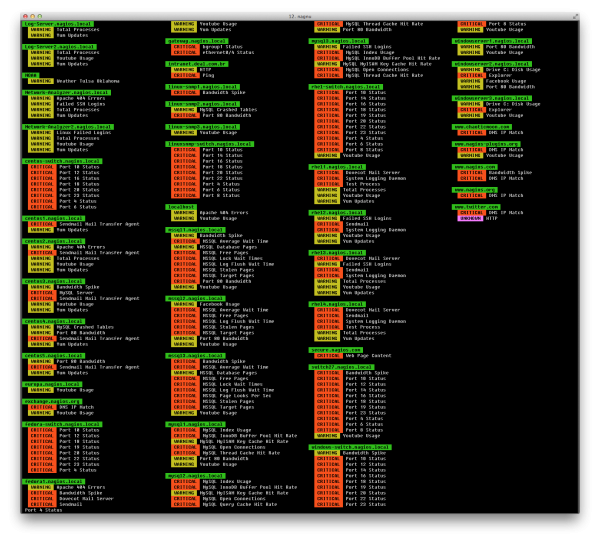Click the ethernet0/4 Status service entry
The image size is (600, 542).
(x=226, y=52)
